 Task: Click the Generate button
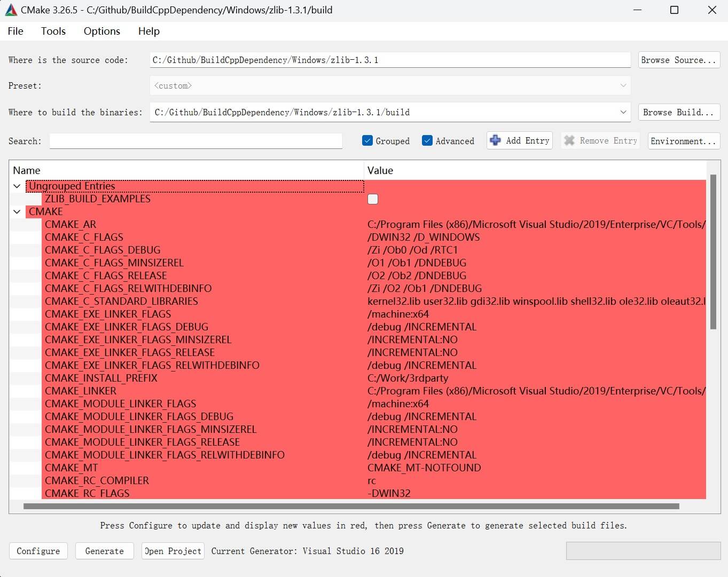click(x=105, y=551)
